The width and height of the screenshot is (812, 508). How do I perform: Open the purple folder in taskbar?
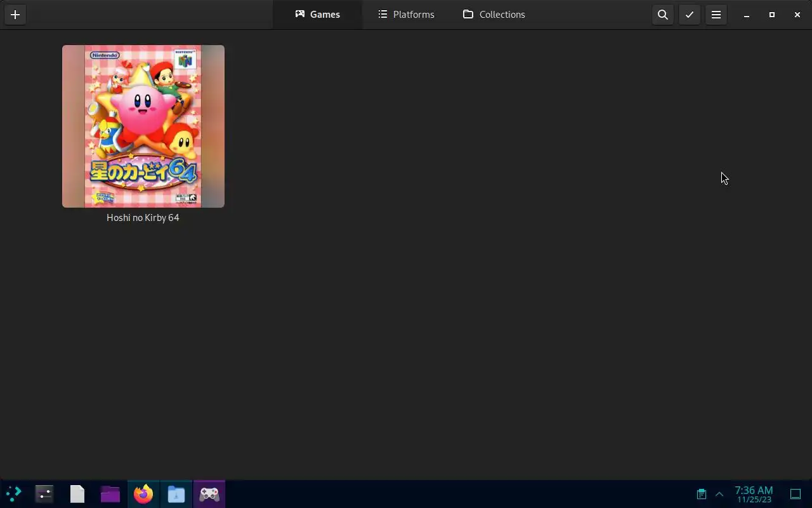110,494
